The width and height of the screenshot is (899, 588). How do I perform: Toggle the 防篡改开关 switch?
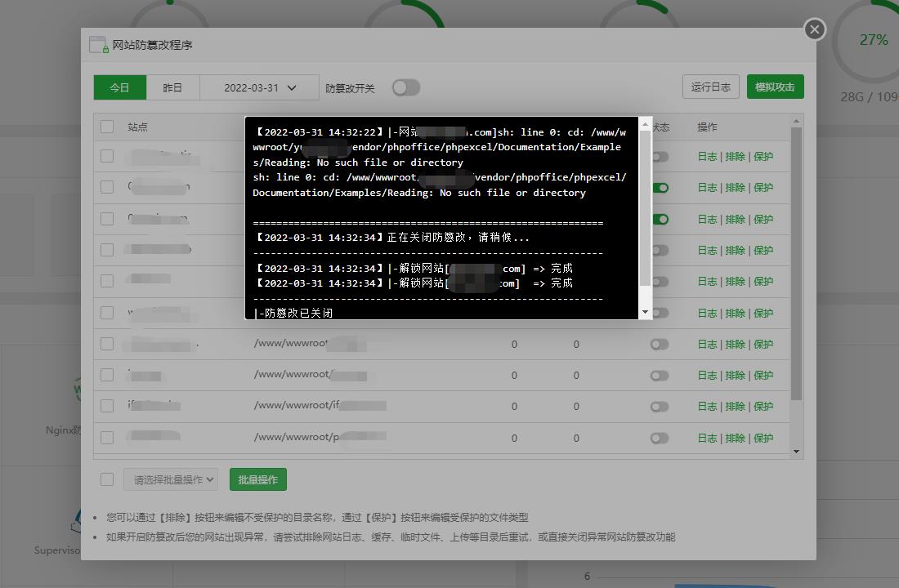point(406,87)
